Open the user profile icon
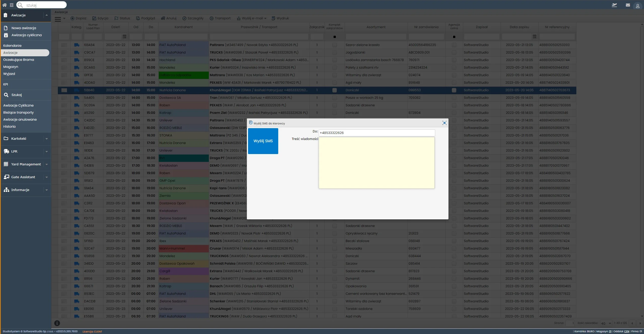The height and width of the screenshot is (334, 644). [x=637, y=6]
